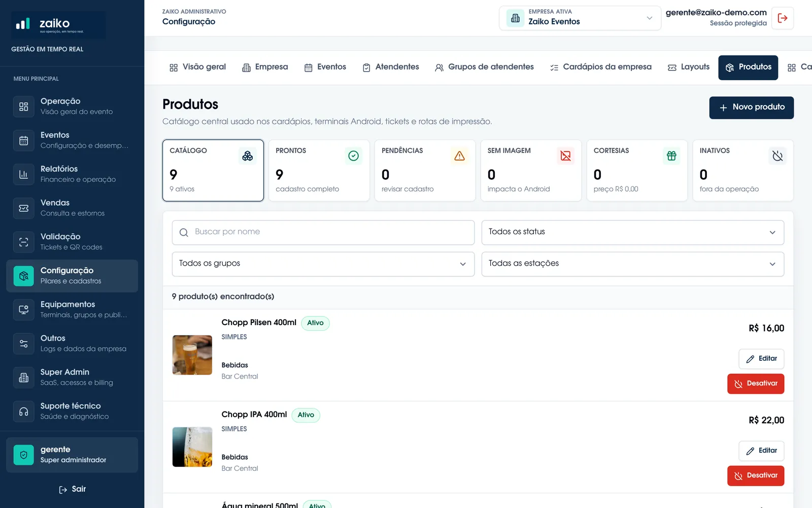Click the Pendências warning triangle icon
Image resolution: width=812 pixels, height=508 pixels.
(x=459, y=156)
